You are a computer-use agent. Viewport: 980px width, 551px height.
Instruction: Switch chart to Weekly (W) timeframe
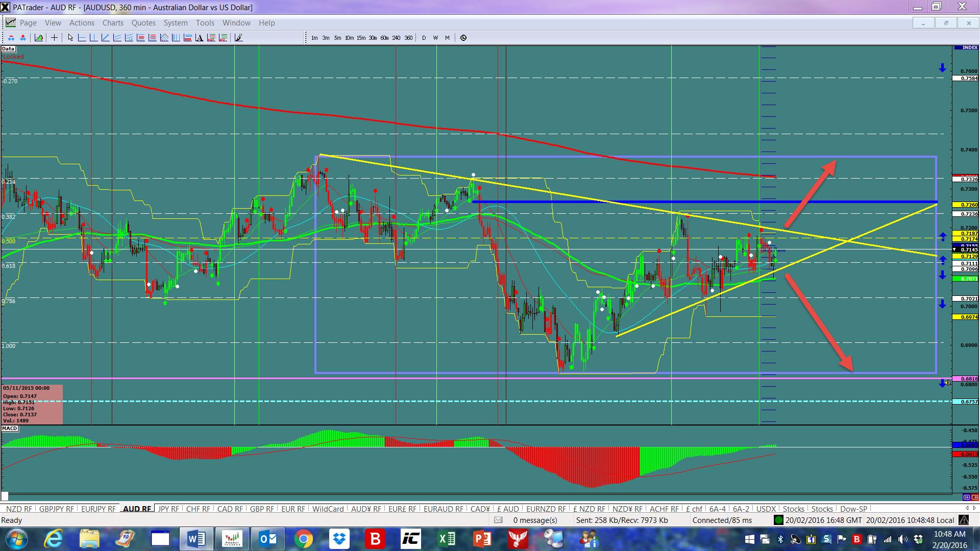click(435, 38)
